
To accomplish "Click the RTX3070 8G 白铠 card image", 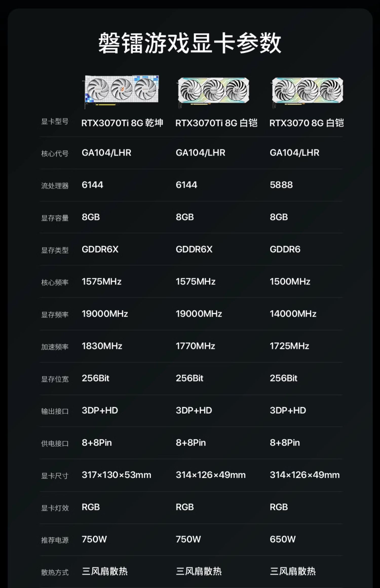I will (307, 92).
